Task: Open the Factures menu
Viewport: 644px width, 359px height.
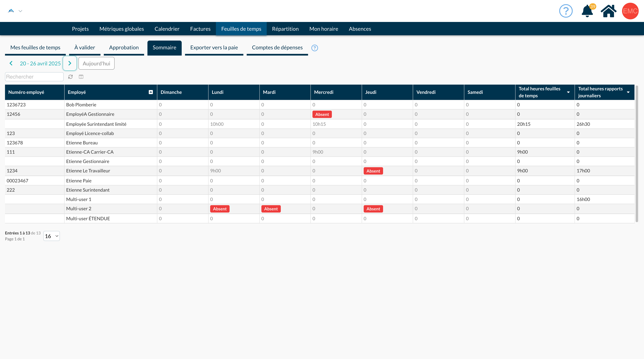Action: 200,29
